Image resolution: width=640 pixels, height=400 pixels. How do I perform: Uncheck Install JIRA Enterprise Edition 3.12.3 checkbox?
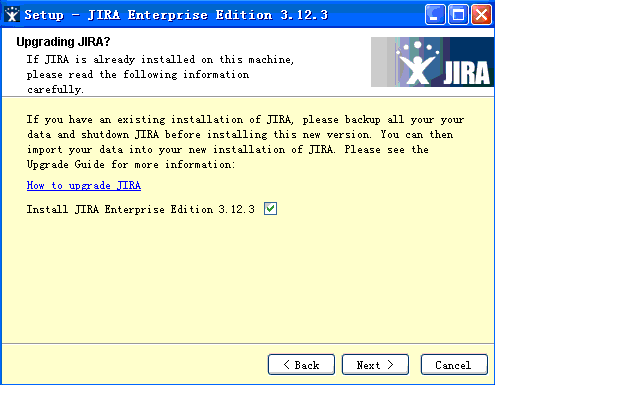270,209
